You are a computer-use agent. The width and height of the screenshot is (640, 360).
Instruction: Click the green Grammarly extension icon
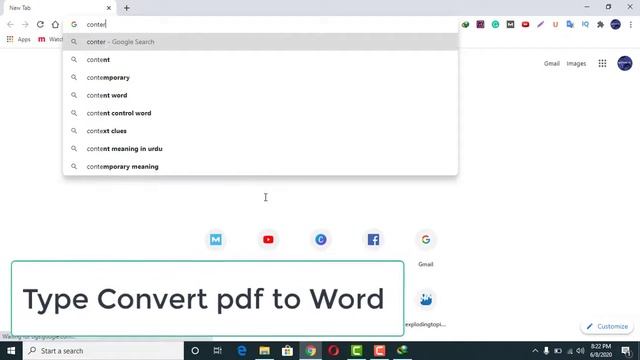pos(495,24)
